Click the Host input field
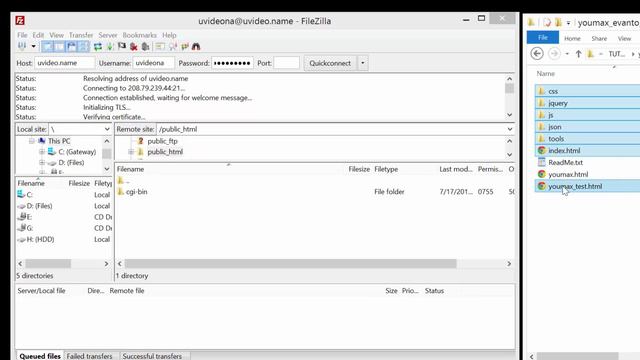Screen dimensions: 640x360 point(64,63)
